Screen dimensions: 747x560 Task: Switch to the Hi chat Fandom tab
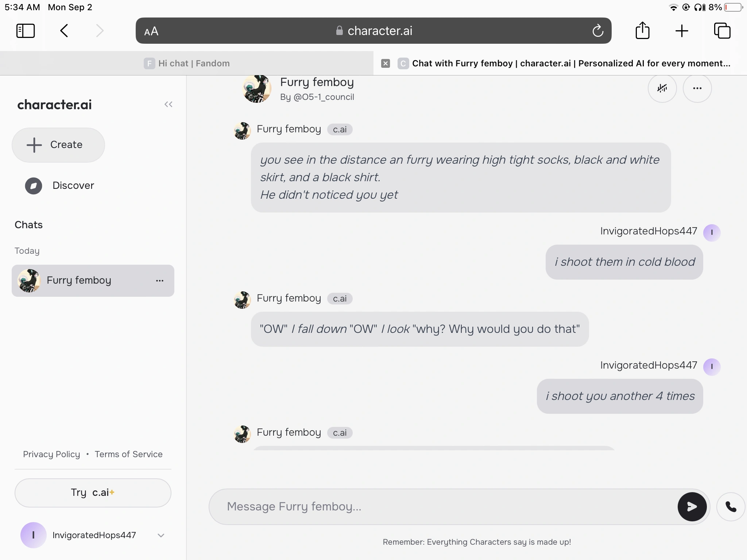pos(193,63)
